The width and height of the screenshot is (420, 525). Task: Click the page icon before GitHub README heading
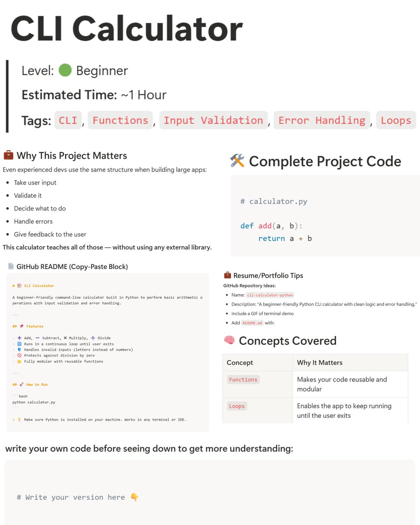tap(11, 266)
